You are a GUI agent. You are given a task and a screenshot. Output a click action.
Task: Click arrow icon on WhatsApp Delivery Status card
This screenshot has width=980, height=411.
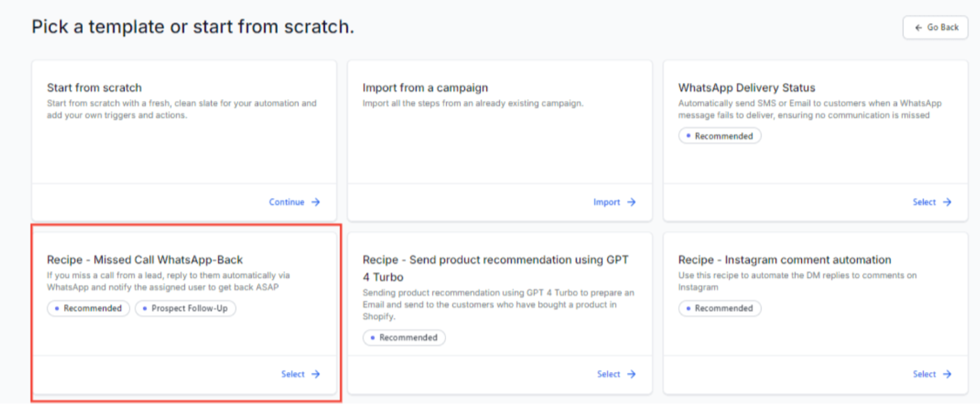coord(947,202)
